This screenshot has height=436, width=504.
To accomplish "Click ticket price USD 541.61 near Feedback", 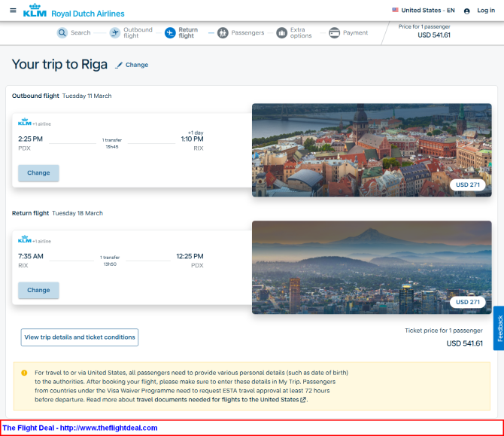I will (x=464, y=343).
